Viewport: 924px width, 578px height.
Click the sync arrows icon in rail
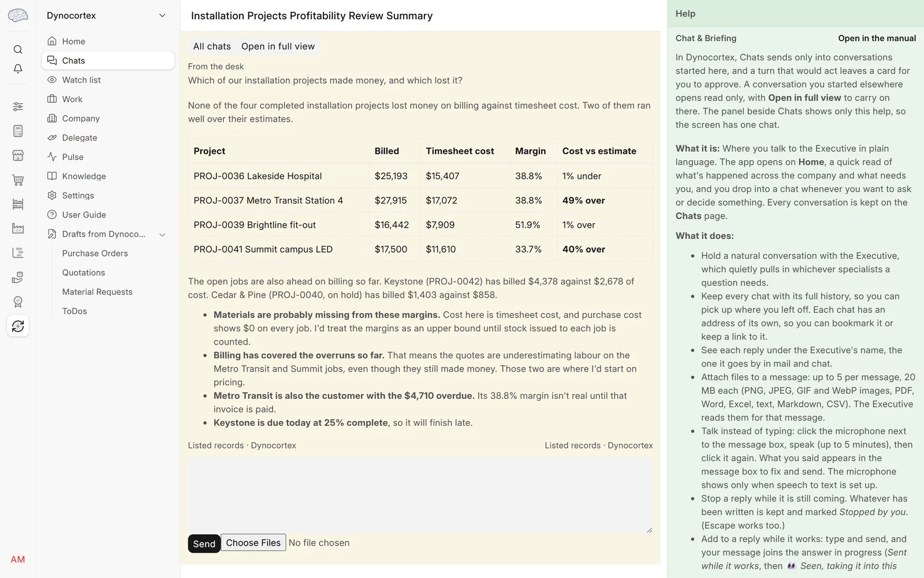click(18, 326)
